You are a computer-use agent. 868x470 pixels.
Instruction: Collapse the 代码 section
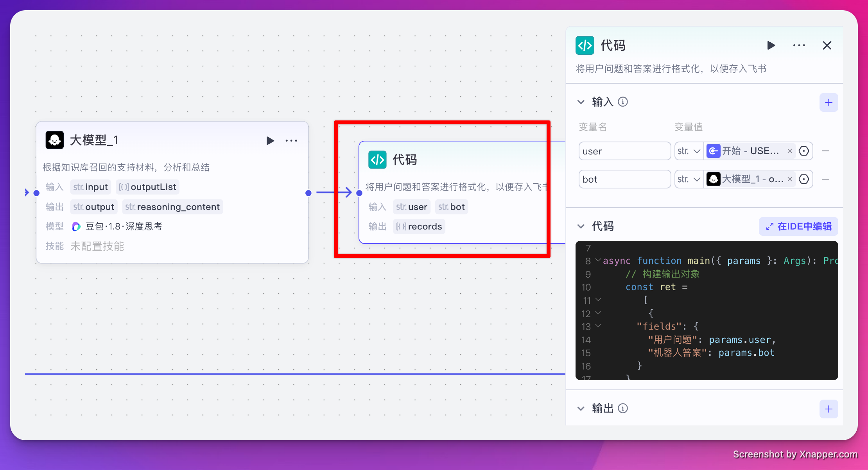581,226
